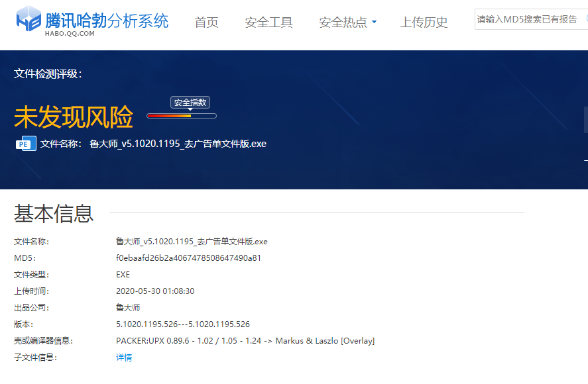Expand the 安全热点 dropdown arrow
Viewport: 588px width, 384px height.
[x=374, y=22]
